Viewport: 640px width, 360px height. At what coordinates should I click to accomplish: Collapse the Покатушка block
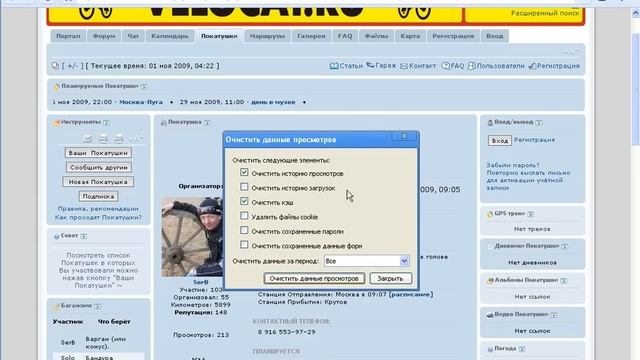207,122
